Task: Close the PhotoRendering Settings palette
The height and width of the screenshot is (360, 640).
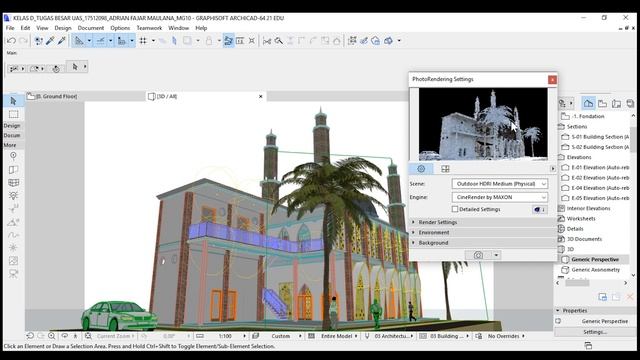Action: pyautogui.click(x=552, y=80)
